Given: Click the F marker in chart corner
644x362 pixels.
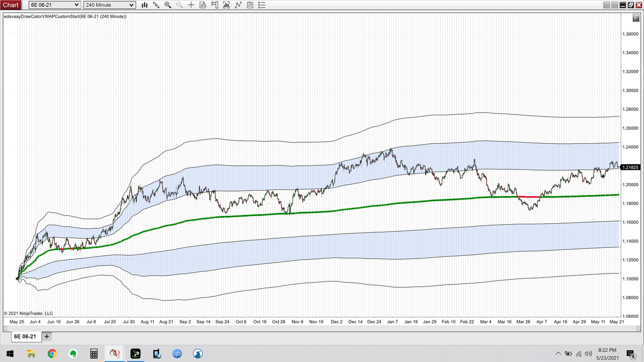Looking at the screenshot, I should (636, 18).
